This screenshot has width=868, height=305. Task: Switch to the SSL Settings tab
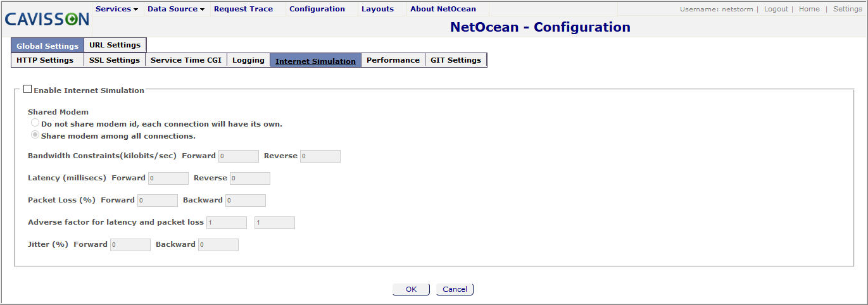point(115,60)
